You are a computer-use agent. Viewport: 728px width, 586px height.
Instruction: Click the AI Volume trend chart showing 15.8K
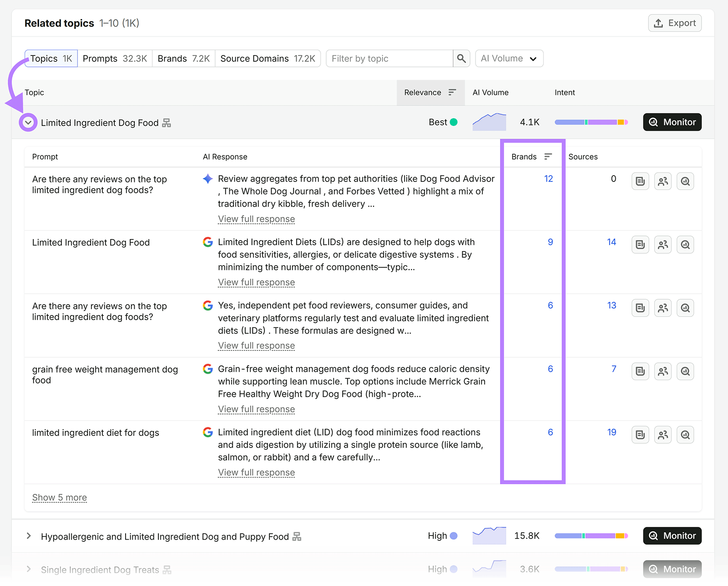tap(489, 536)
